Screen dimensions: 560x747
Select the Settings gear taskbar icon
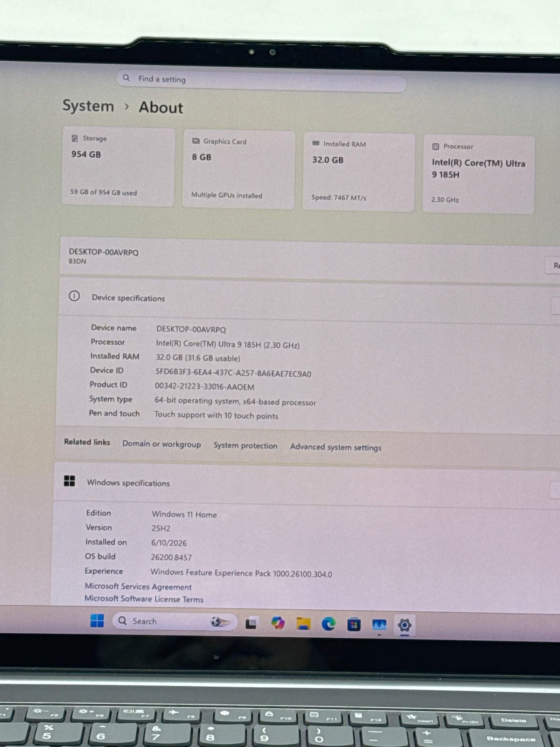[405, 625]
